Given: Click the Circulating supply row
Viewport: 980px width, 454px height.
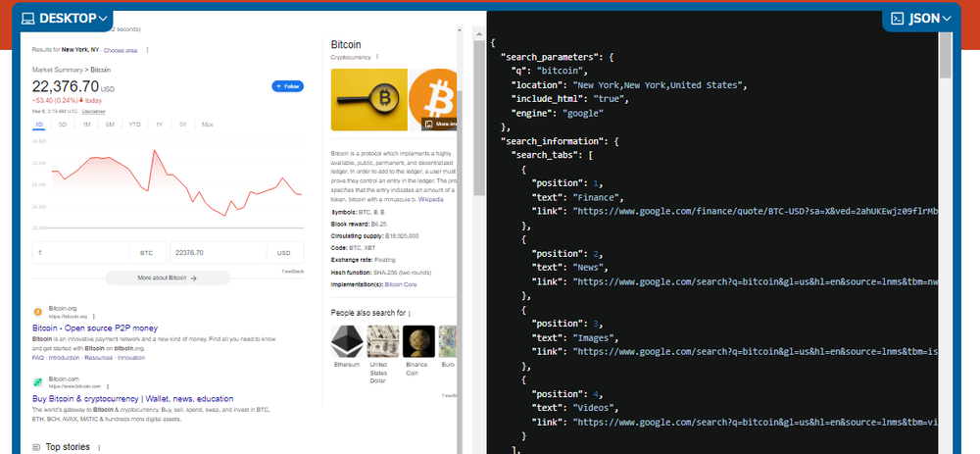Looking at the screenshot, I should pyautogui.click(x=375, y=235).
